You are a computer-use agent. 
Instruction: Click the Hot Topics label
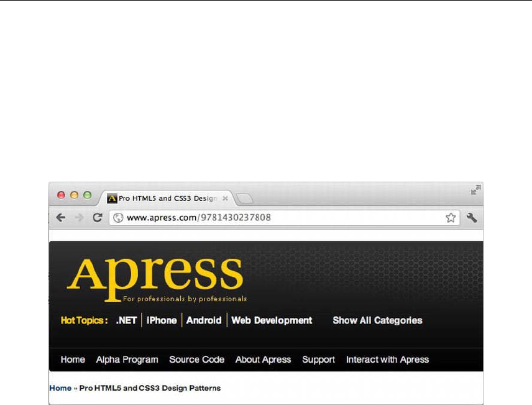tap(85, 320)
